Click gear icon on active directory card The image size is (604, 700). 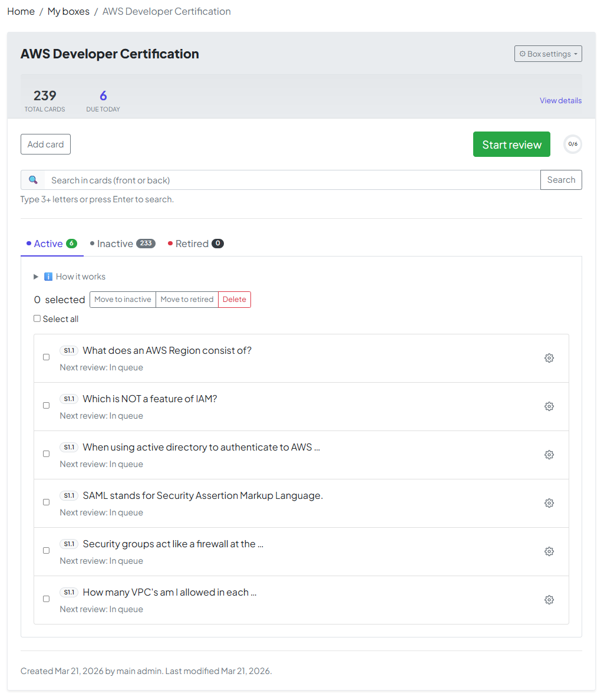[549, 455]
